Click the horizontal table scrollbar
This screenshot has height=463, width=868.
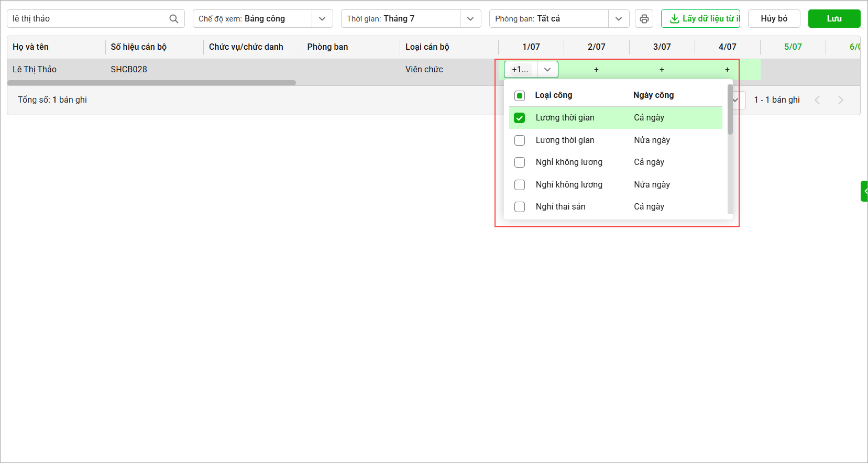click(152, 83)
